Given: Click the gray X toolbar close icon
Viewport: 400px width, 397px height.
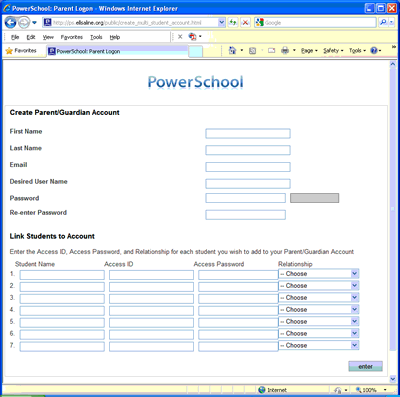Looking at the screenshot, I should point(180,37).
